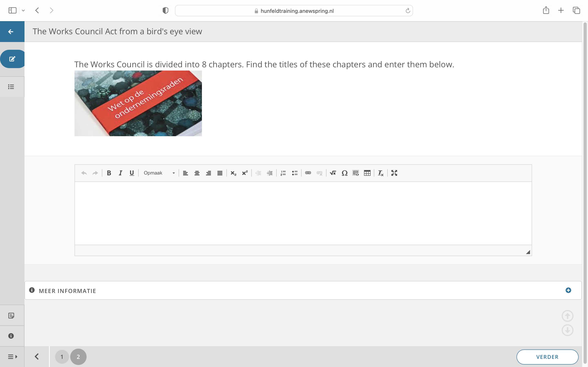Remove formatting with clear format icon
The height and width of the screenshot is (367, 588).
click(x=381, y=173)
